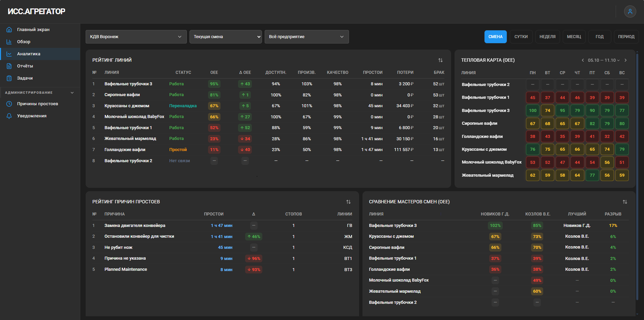
Task: Click the Причины простоев clock icon
Action: pos(9,104)
